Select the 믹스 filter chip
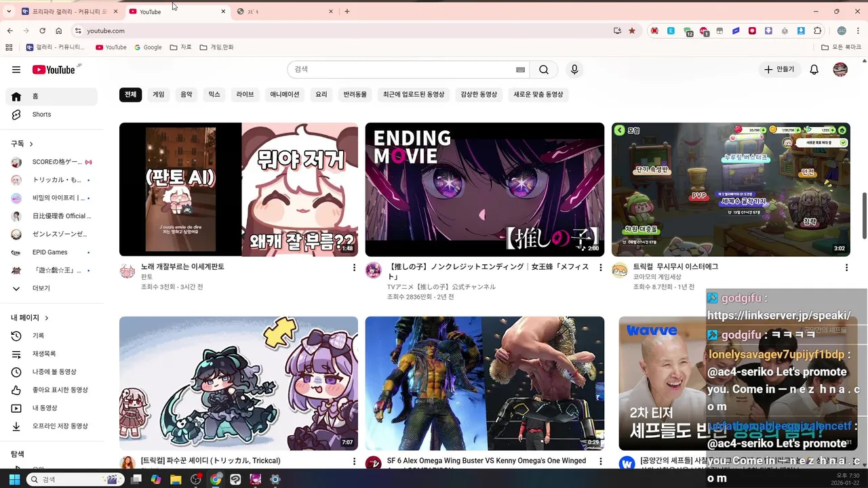868x488 pixels. [x=214, y=95]
